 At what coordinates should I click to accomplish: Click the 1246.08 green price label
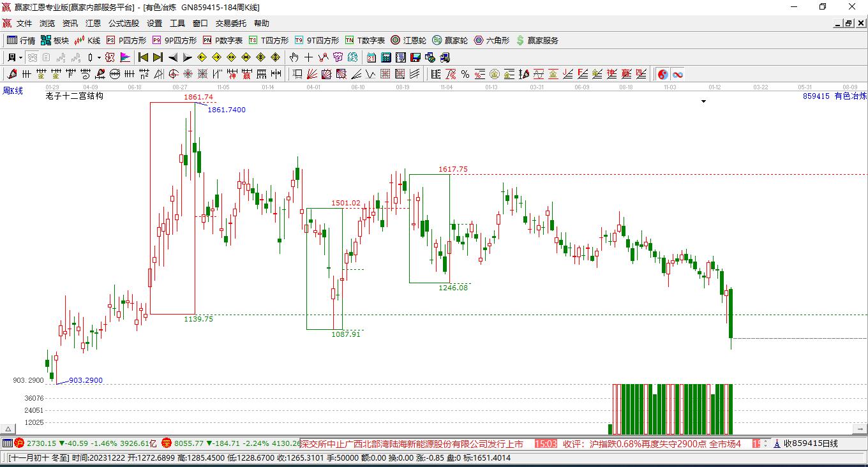pyautogui.click(x=453, y=288)
